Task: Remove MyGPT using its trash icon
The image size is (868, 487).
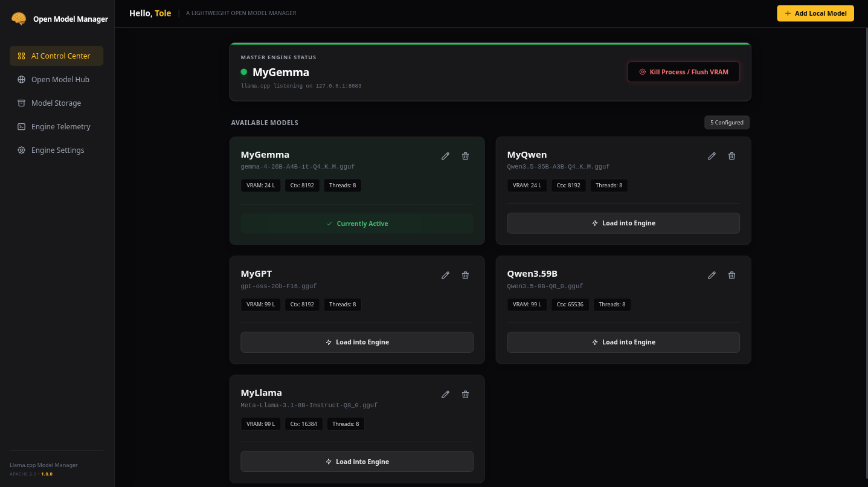Action: pos(465,275)
